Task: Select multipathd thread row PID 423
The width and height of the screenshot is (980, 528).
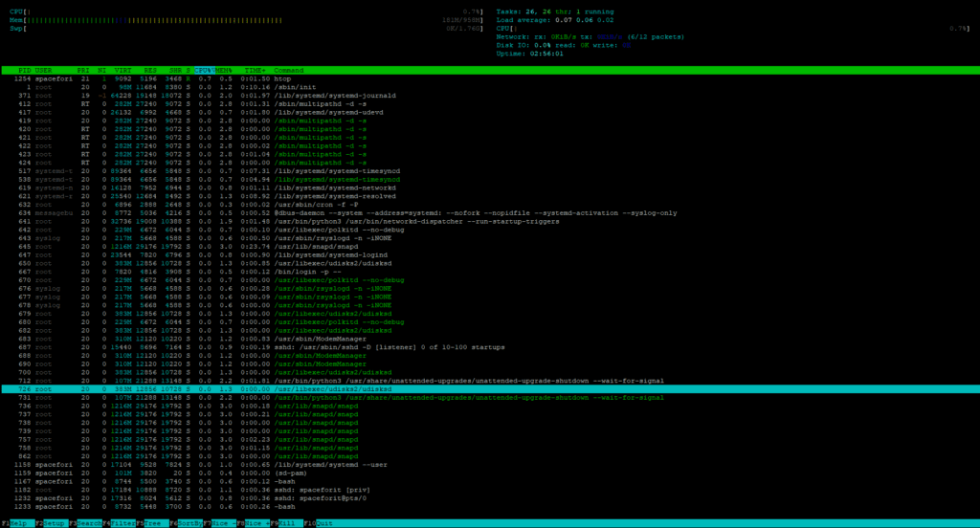Action: pyautogui.click(x=490, y=154)
